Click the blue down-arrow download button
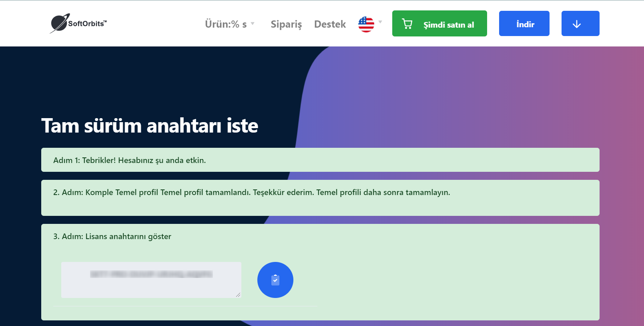Screen dimensions: 644x326 click(x=580, y=23)
